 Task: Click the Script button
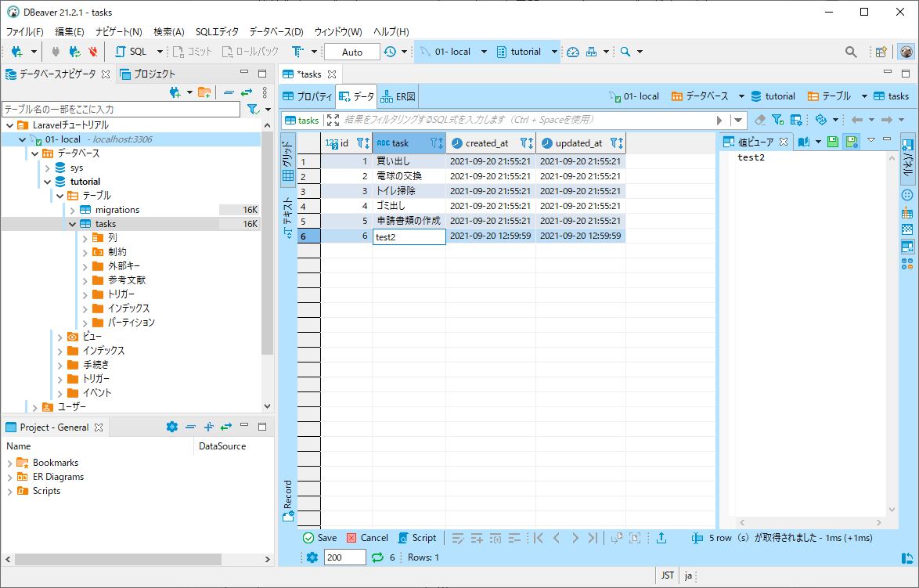point(417,538)
